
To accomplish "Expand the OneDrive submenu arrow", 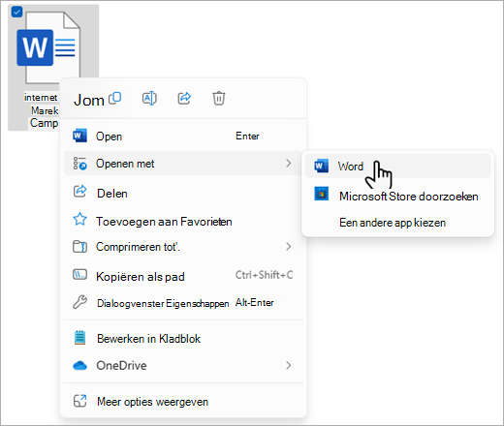I will [289, 365].
